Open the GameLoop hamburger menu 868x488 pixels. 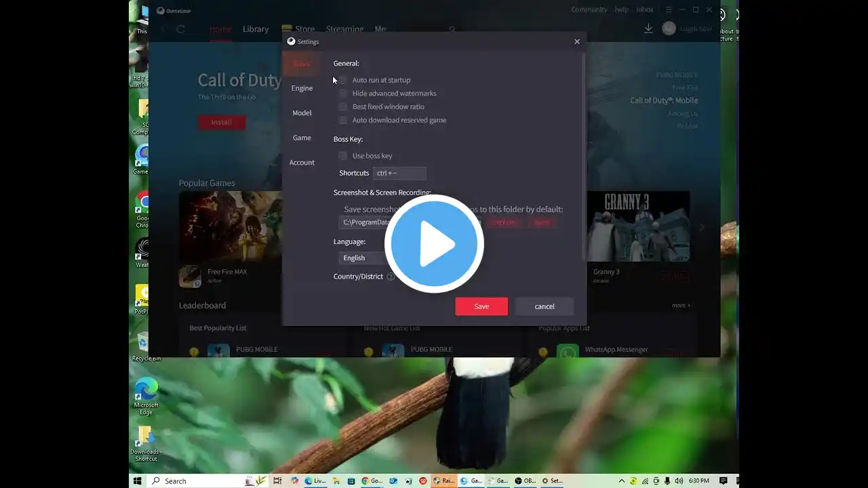tap(669, 10)
